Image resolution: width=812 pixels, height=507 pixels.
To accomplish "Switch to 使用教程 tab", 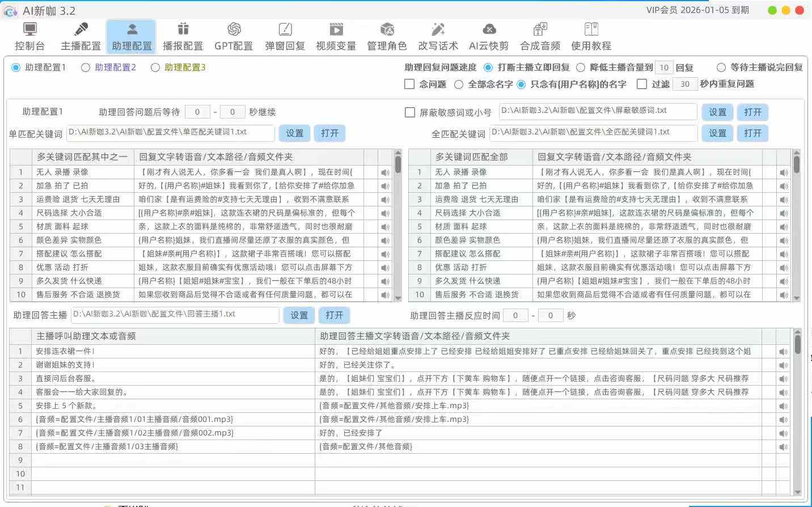I will (x=591, y=37).
